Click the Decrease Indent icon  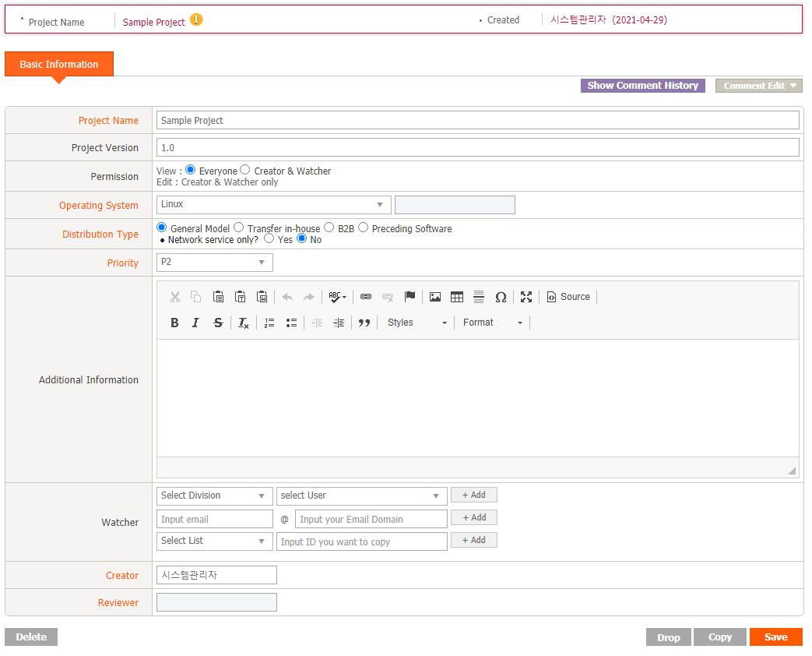click(x=317, y=323)
